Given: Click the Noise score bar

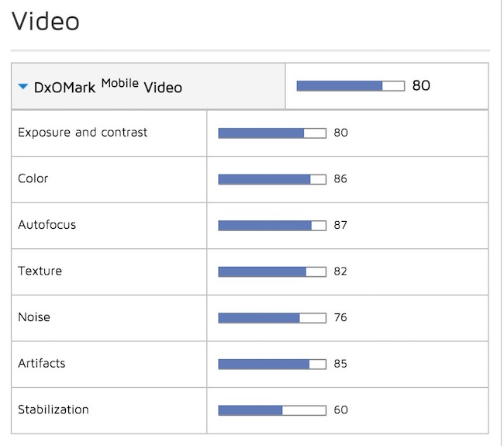Looking at the screenshot, I should pyautogui.click(x=272, y=318).
